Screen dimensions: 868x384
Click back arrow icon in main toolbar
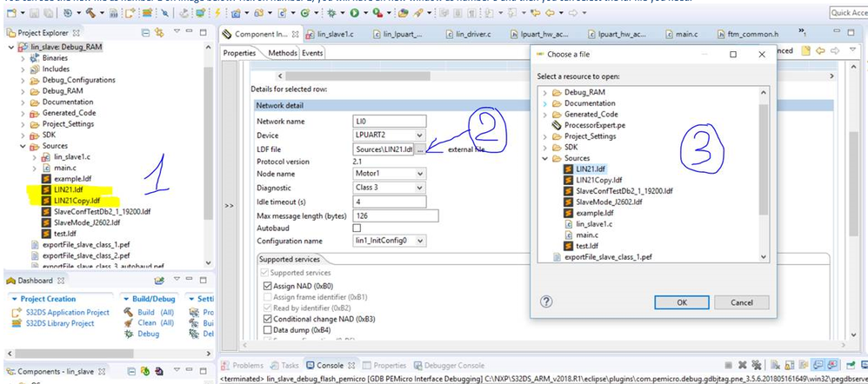[550, 13]
